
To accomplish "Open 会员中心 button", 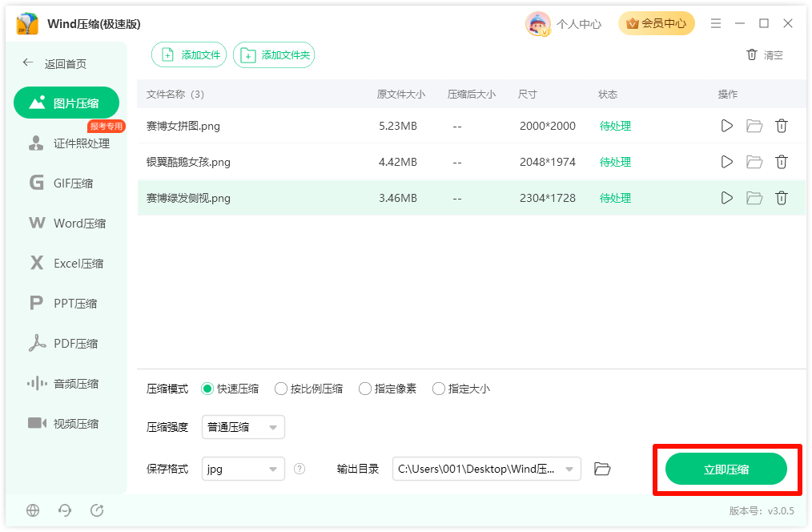I will (656, 23).
